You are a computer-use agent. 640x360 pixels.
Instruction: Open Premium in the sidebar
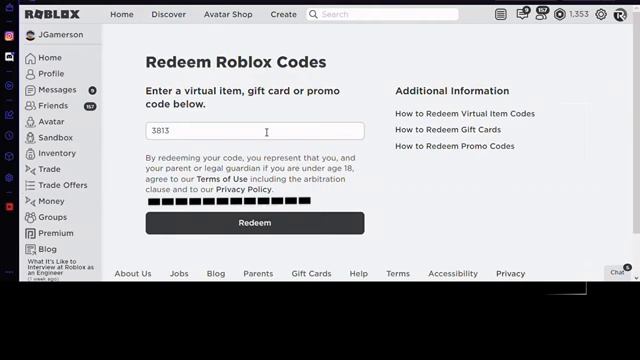point(49,233)
